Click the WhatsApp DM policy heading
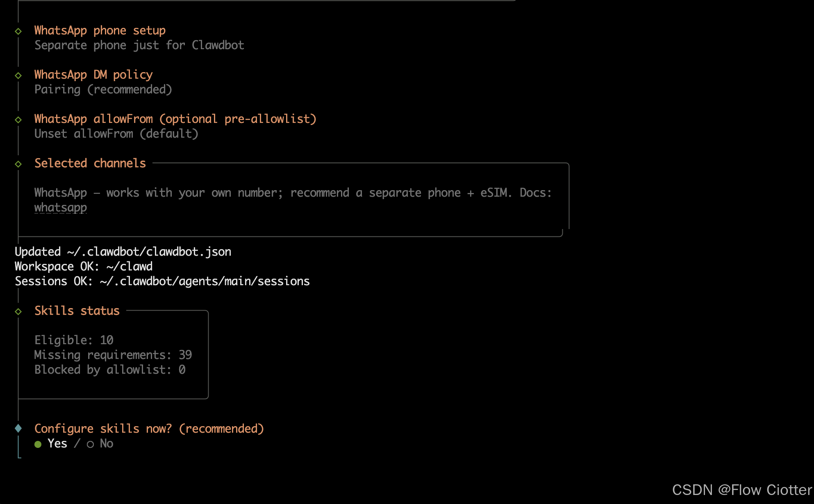Viewport: 814px width, 504px height. pyautogui.click(x=93, y=75)
